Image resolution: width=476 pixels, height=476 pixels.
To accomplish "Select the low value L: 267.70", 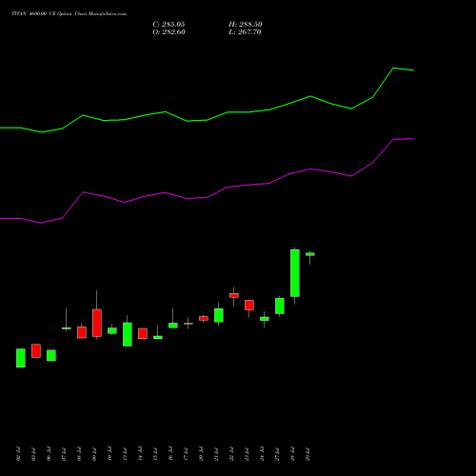I will pos(245,31).
